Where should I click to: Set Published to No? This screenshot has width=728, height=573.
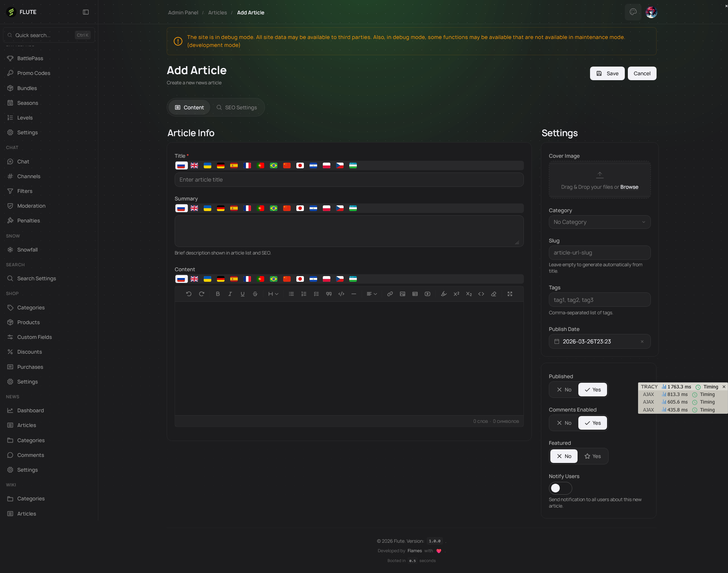[x=564, y=390]
